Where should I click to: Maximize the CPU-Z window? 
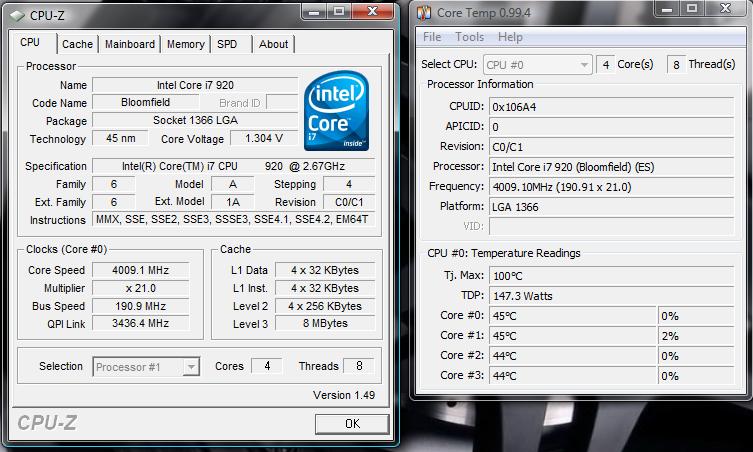pos(339,12)
